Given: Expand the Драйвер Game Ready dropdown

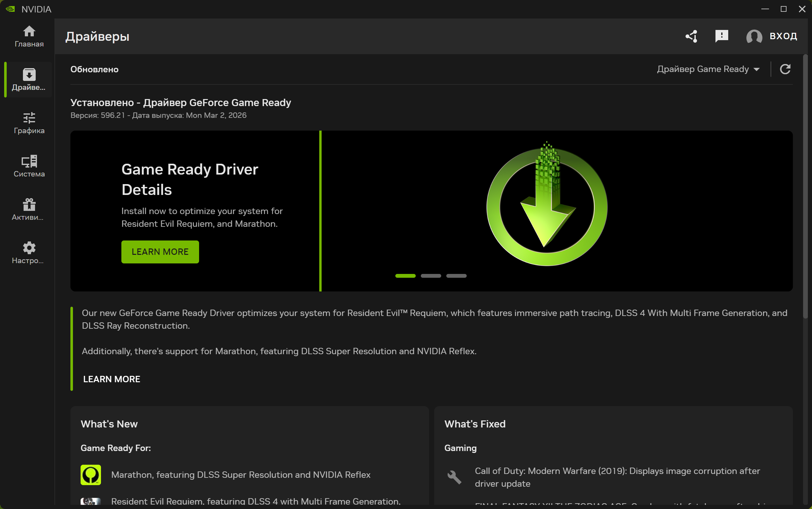Looking at the screenshot, I should (x=708, y=69).
